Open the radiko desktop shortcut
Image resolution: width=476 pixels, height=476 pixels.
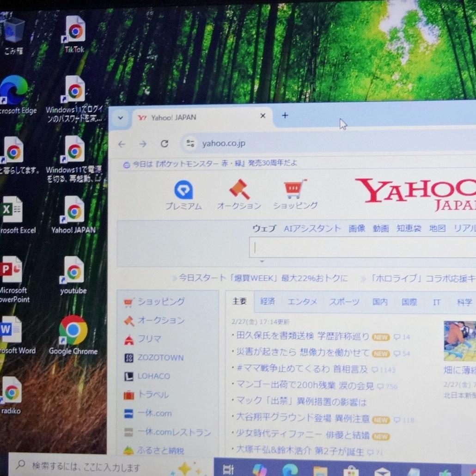[11, 395]
